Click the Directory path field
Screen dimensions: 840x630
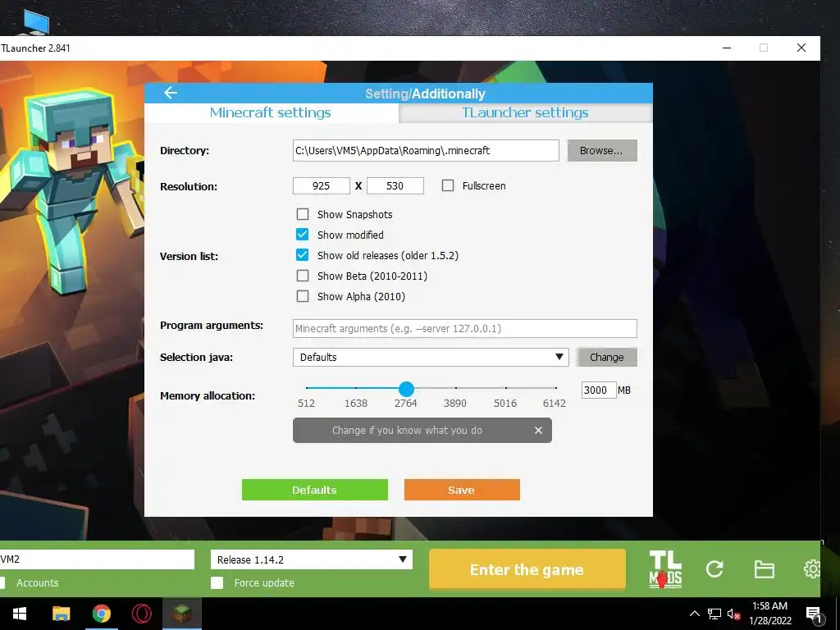(x=426, y=151)
